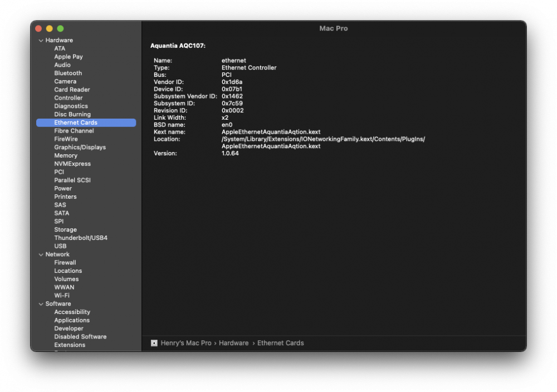557x392 pixels.
Task: Select Accessibility under Software
Action: click(x=72, y=312)
